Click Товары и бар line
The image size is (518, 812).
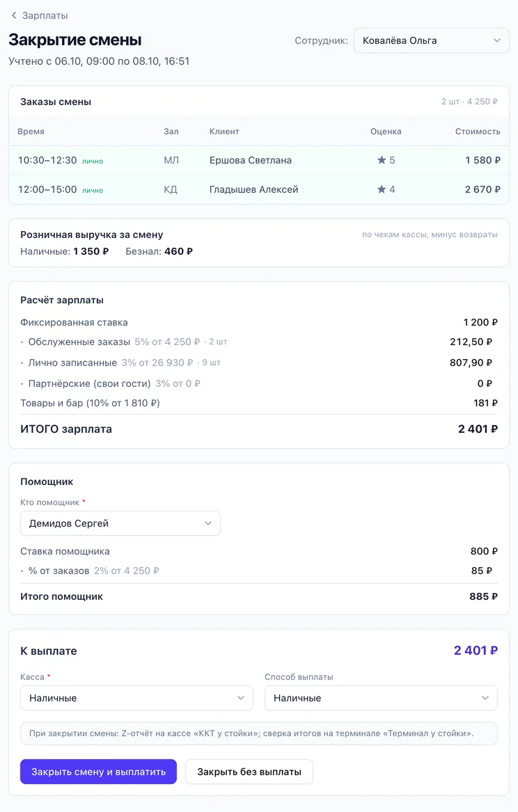(259, 403)
